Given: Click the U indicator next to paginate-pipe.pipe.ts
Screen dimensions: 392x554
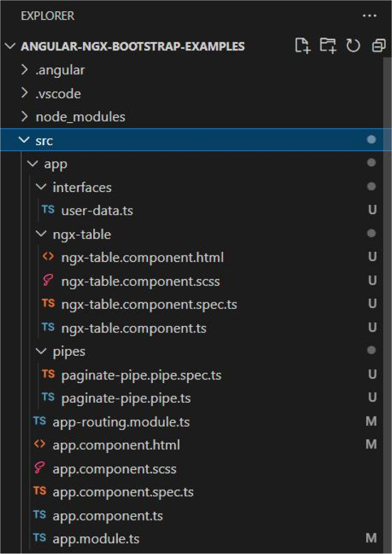Looking at the screenshot, I should click(x=371, y=397).
